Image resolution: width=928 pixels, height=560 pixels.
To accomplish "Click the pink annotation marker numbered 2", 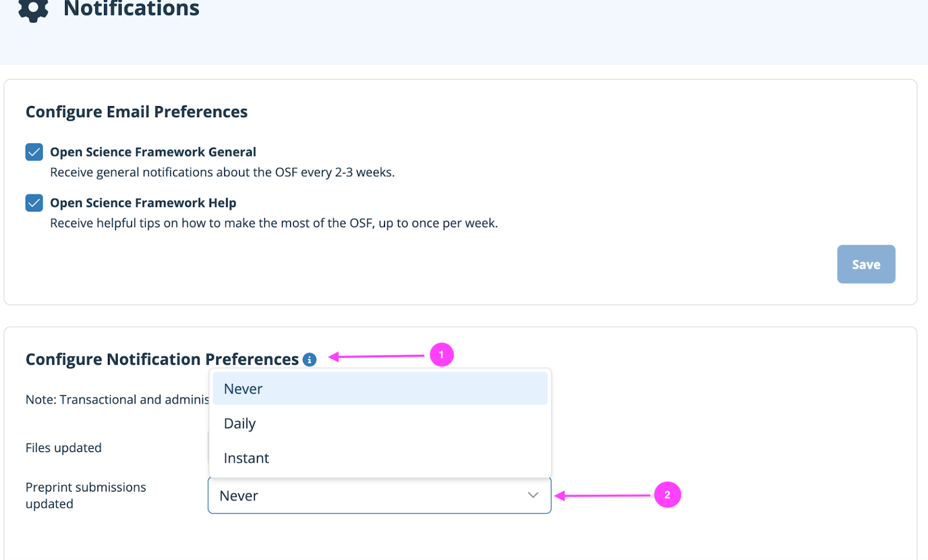I will (x=667, y=495).
